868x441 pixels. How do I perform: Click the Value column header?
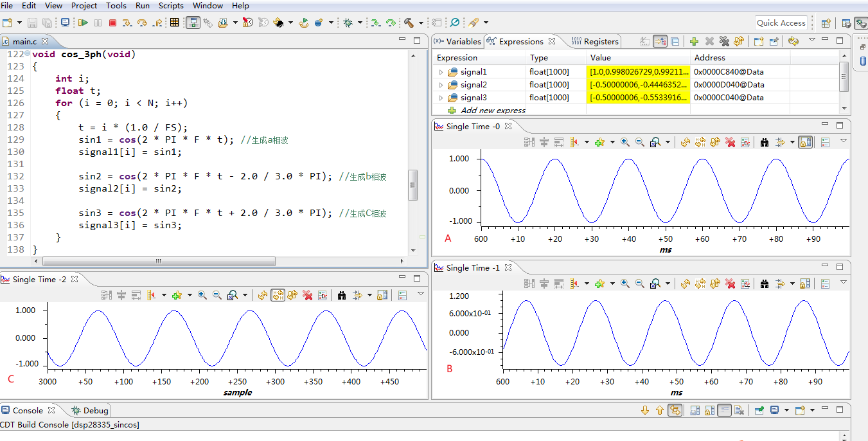click(638, 57)
